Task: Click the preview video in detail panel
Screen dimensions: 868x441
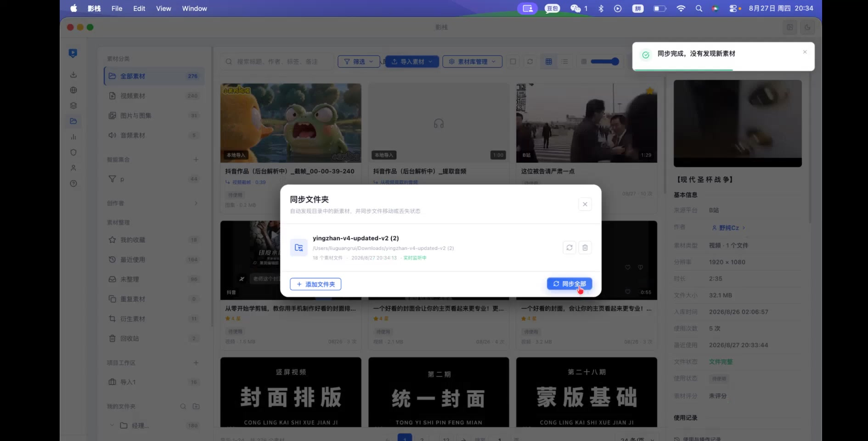Action: pyautogui.click(x=738, y=123)
